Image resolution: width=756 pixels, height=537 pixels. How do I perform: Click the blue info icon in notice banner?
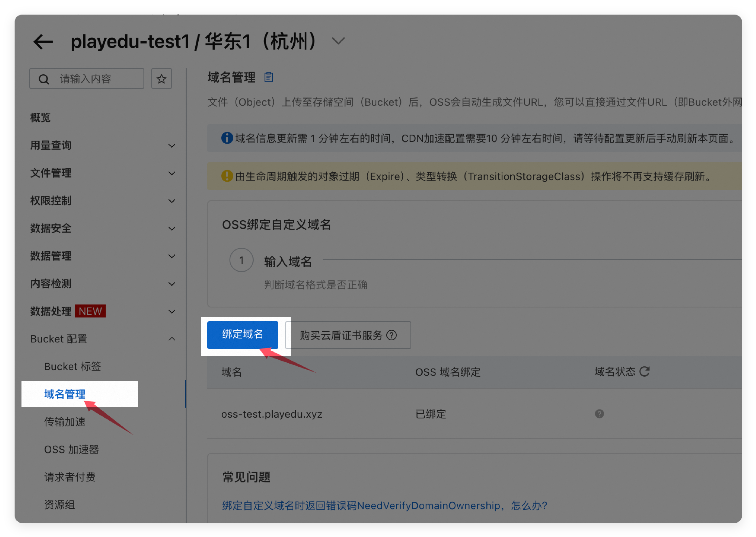[227, 138]
